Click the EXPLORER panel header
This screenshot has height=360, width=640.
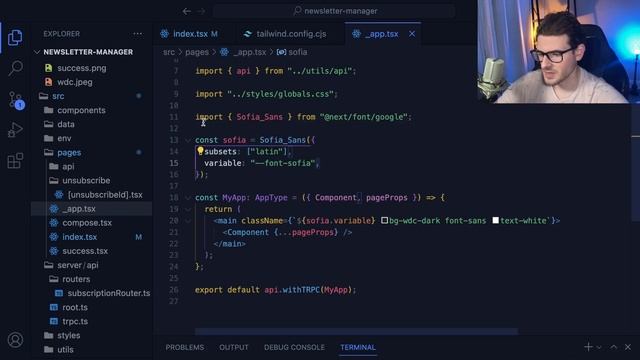(x=62, y=34)
